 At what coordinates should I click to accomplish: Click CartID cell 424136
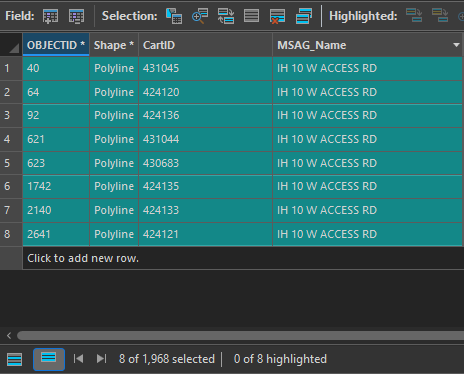tap(205, 115)
